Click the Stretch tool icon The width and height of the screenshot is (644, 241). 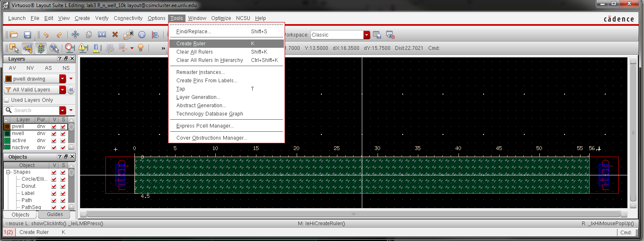[102, 35]
